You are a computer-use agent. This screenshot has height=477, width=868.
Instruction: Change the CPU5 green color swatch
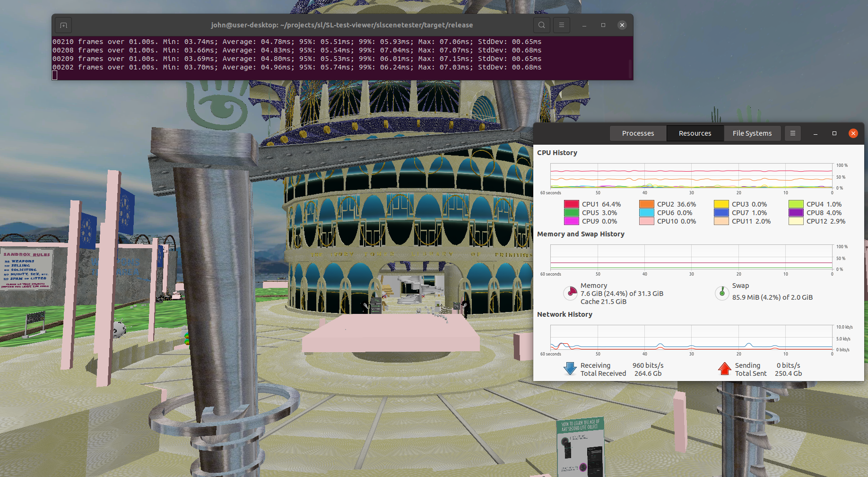pyautogui.click(x=572, y=213)
